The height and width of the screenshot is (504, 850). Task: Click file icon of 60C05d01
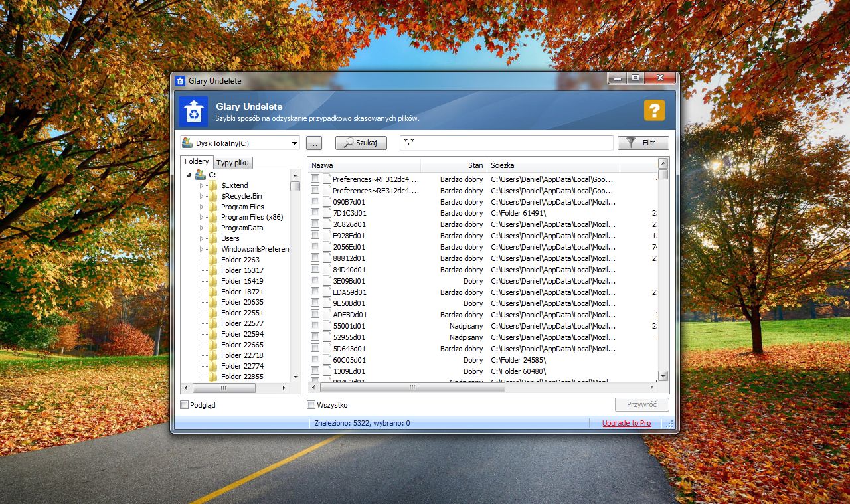(x=326, y=360)
